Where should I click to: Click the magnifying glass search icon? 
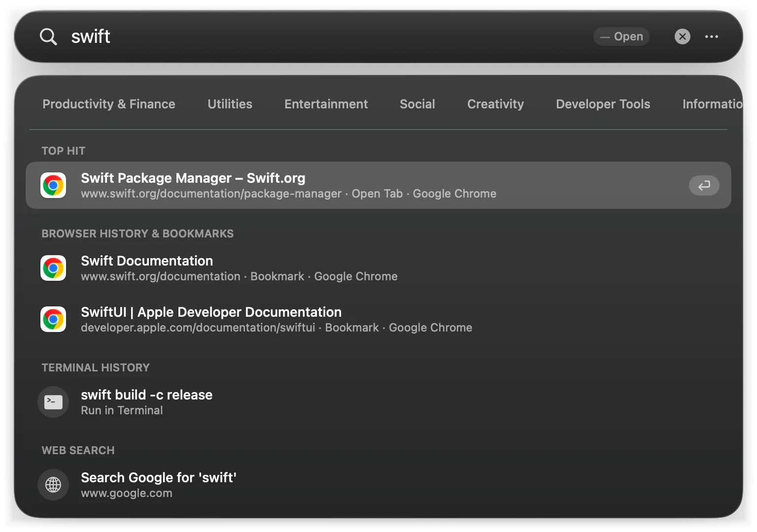(48, 36)
